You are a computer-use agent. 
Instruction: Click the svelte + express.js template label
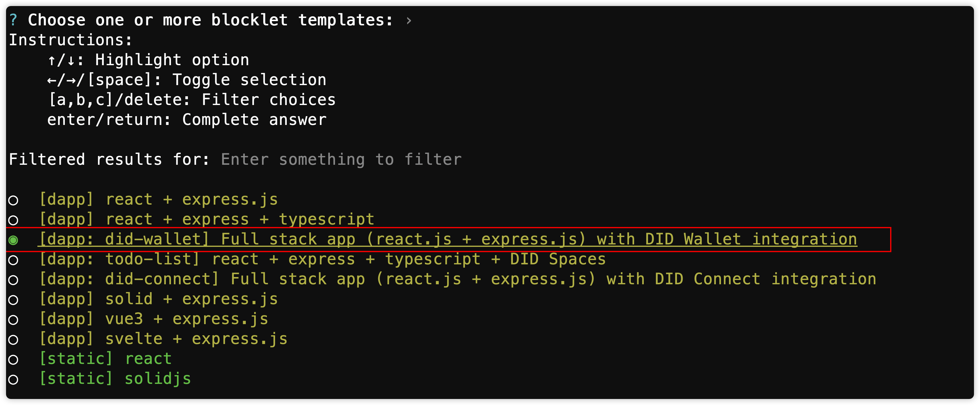click(x=163, y=339)
